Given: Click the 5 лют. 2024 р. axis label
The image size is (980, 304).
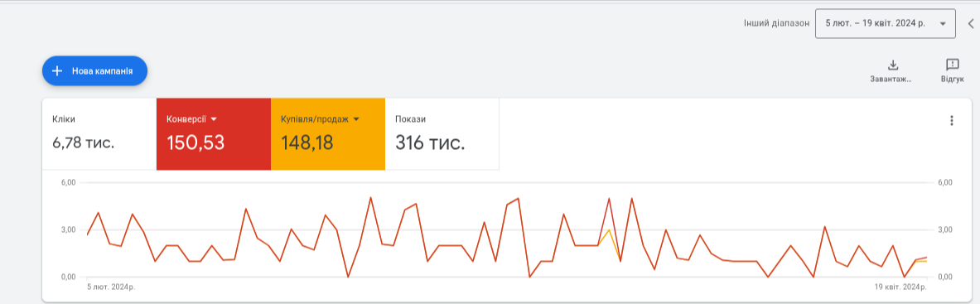Looking at the screenshot, I should (x=111, y=287).
